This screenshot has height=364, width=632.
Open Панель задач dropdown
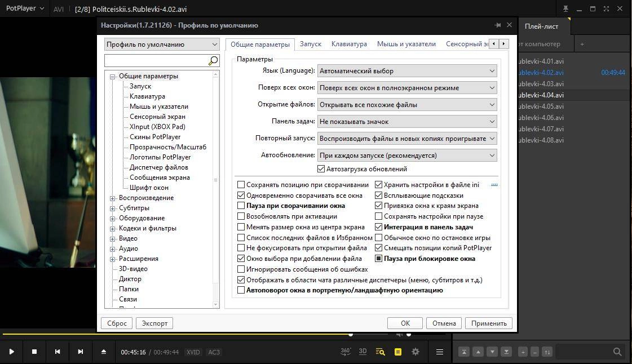coord(407,122)
